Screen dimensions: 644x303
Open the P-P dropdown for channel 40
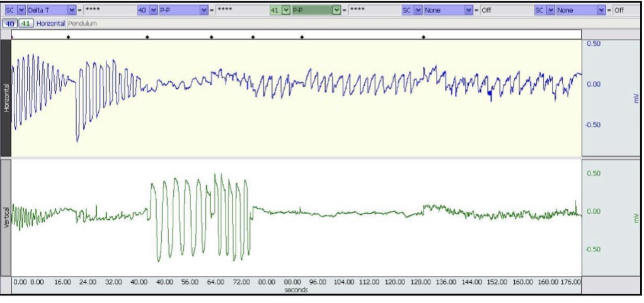click(x=204, y=11)
